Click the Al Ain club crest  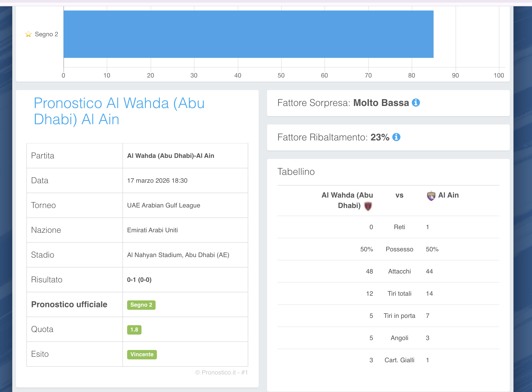click(431, 195)
